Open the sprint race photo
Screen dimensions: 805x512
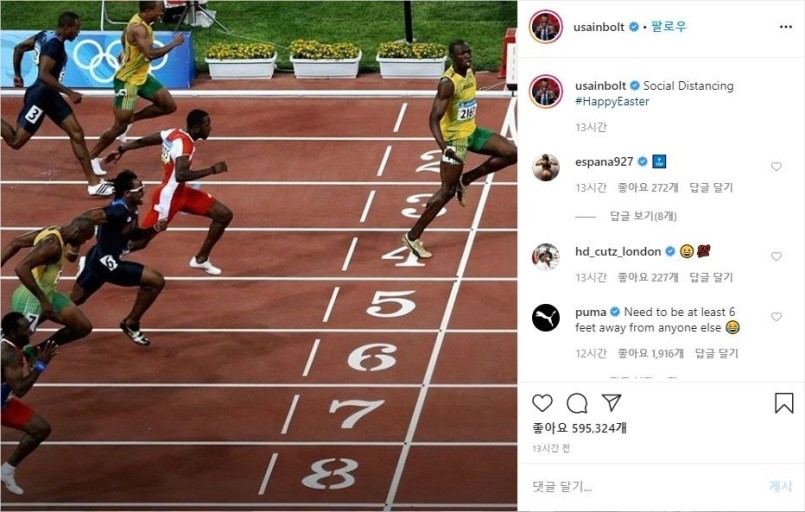tap(259, 256)
